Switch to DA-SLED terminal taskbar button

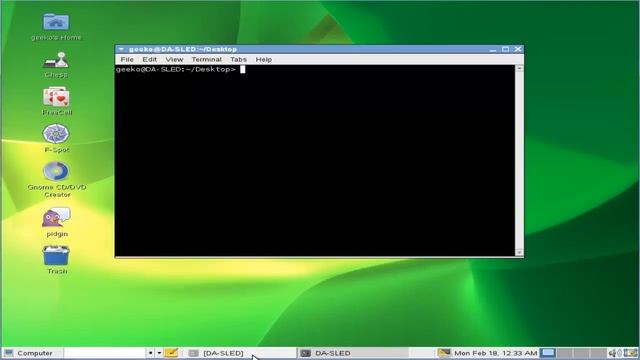pyautogui.click(x=352, y=353)
